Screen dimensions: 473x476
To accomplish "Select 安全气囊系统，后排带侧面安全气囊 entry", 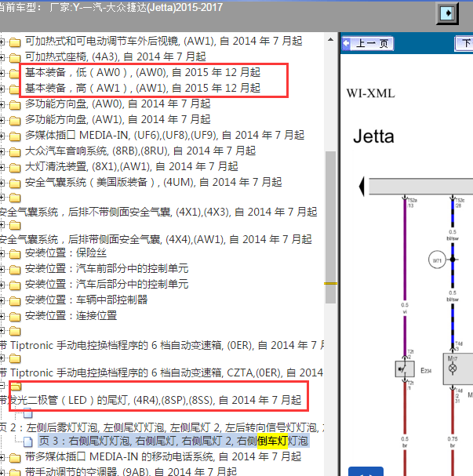I will [156, 239].
